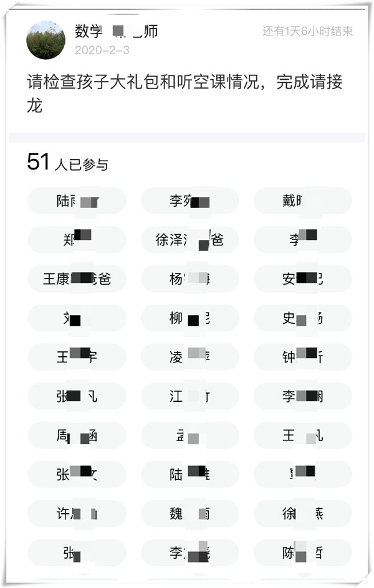Select the chip starting with 安
374x588 pixels.
tap(303, 278)
